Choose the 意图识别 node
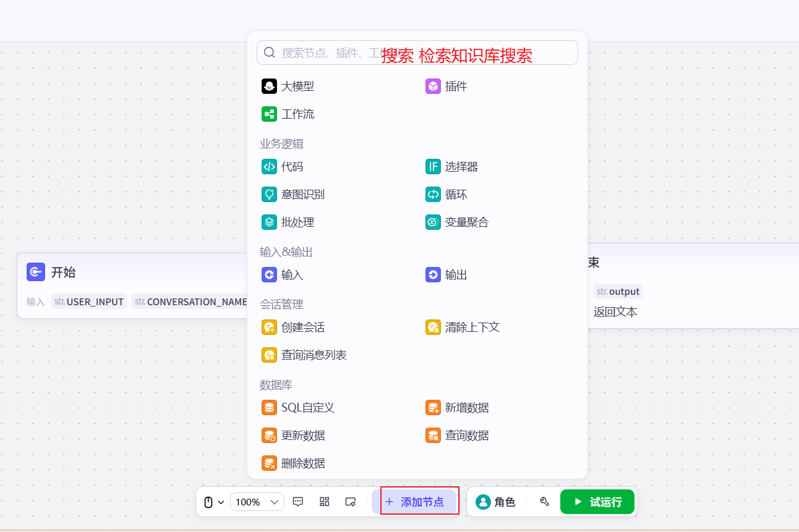Image resolution: width=799 pixels, height=532 pixels. click(293, 195)
